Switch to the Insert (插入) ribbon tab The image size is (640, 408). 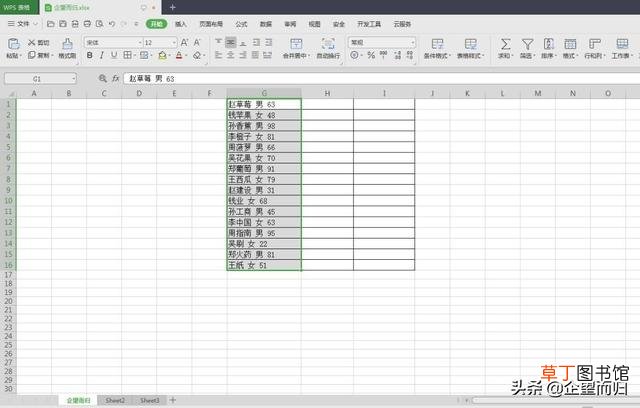180,24
